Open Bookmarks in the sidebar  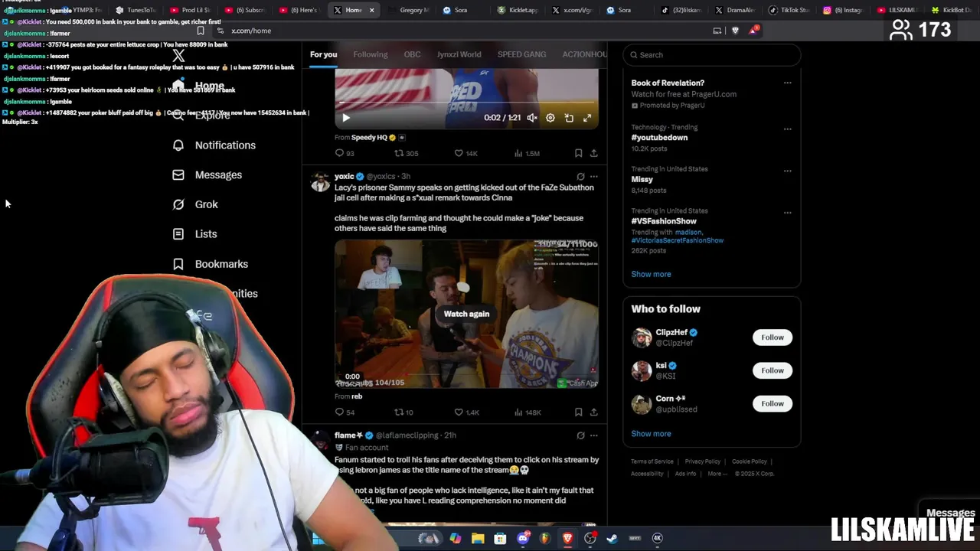(x=210, y=264)
